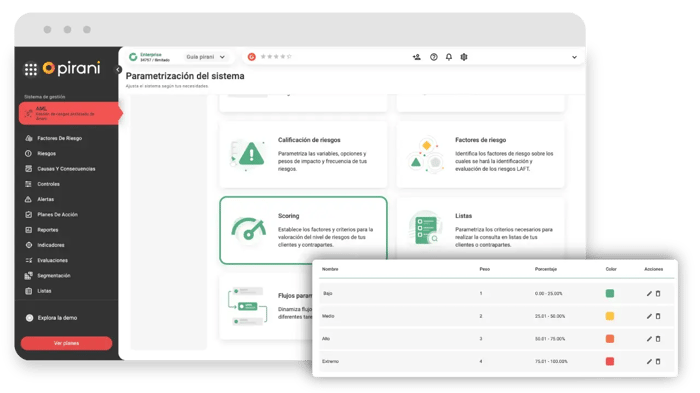700x393 pixels.
Task: Edit the Alto row with pencil icon
Action: [649, 339]
